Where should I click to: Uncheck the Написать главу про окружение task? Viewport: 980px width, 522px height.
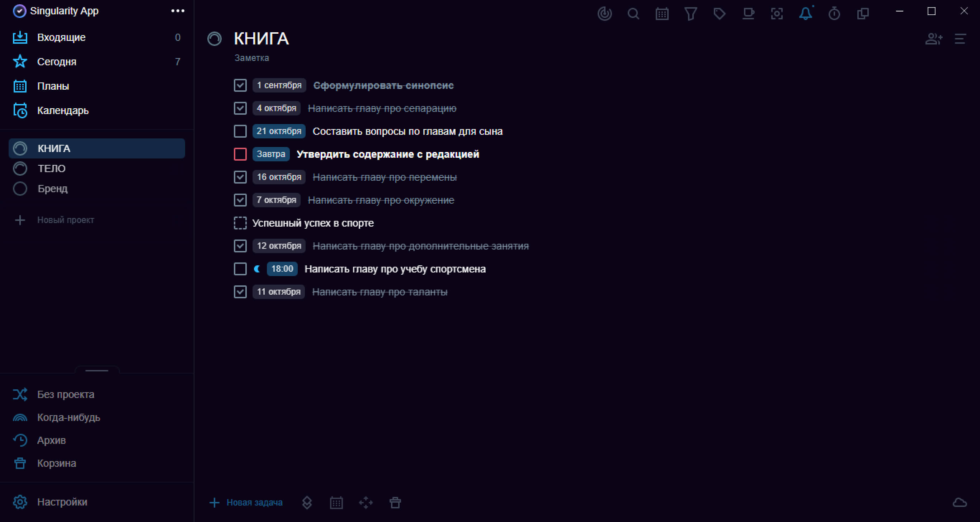click(x=240, y=200)
